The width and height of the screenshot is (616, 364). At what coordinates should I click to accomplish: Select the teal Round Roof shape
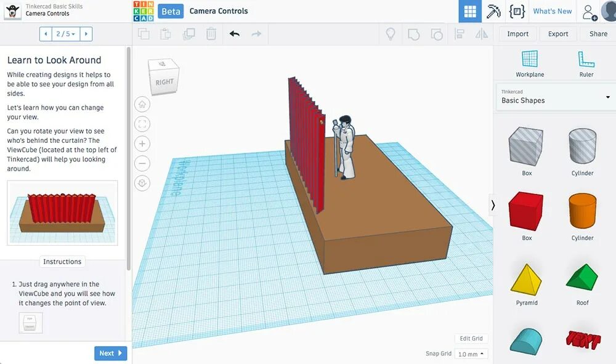pos(526,341)
